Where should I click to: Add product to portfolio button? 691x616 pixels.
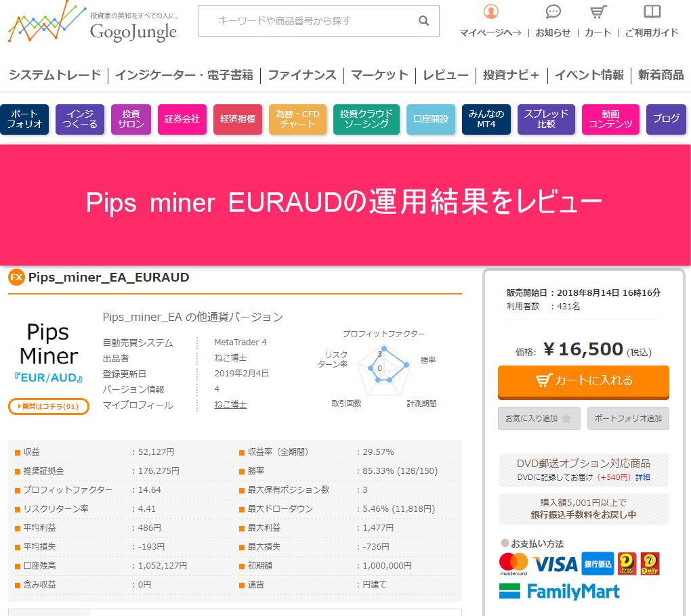(628, 418)
